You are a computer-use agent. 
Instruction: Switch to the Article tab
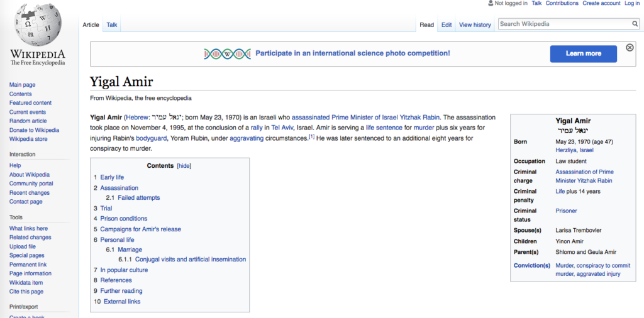point(91,25)
